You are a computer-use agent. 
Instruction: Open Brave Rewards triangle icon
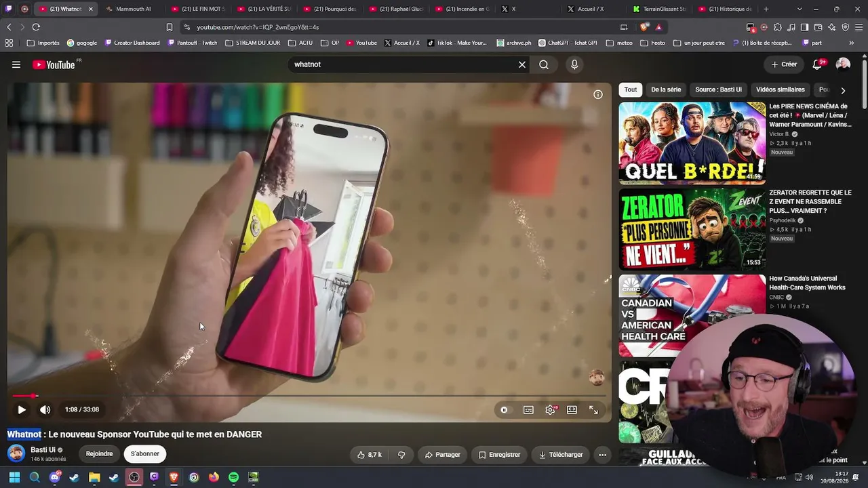pos(658,27)
